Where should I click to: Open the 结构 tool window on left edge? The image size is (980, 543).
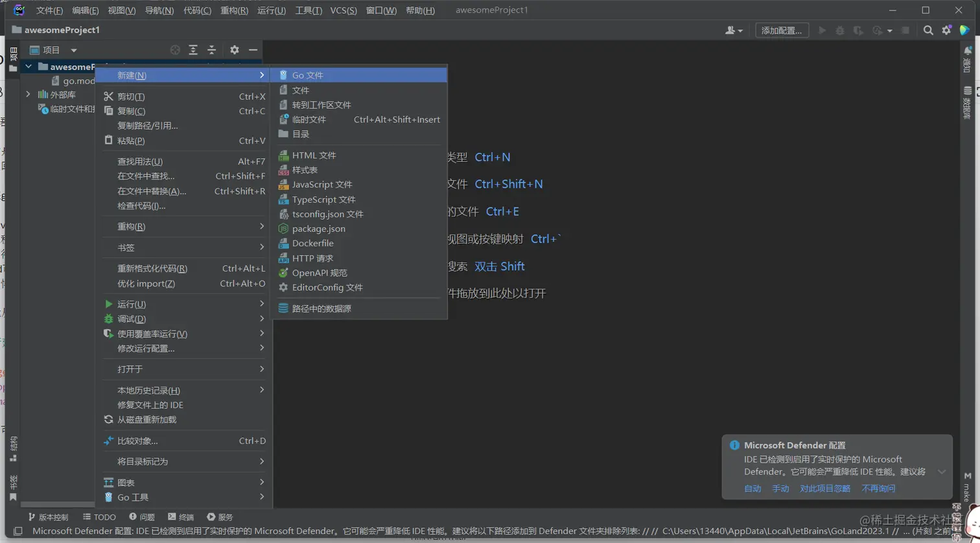tap(13, 448)
